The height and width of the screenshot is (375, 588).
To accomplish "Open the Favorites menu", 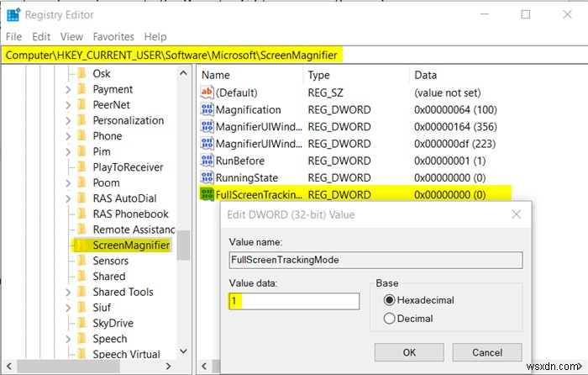I will click(113, 37).
